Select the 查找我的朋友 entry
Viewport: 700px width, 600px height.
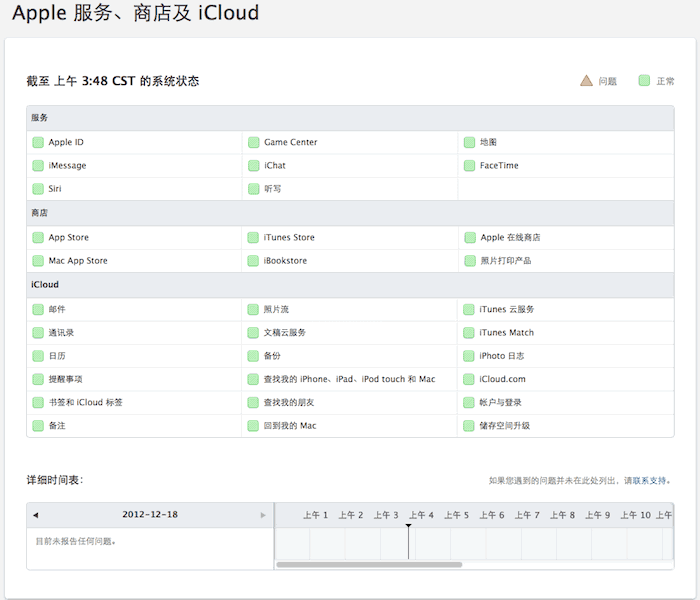tap(288, 403)
